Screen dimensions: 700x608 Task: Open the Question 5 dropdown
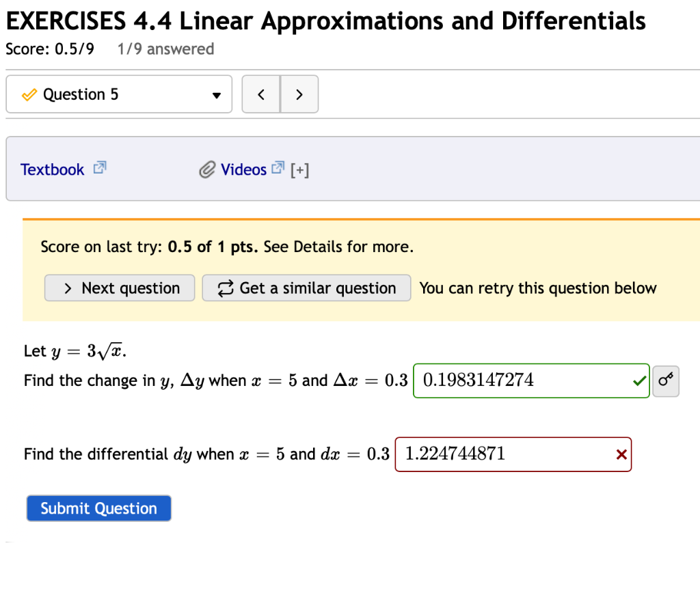click(119, 94)
